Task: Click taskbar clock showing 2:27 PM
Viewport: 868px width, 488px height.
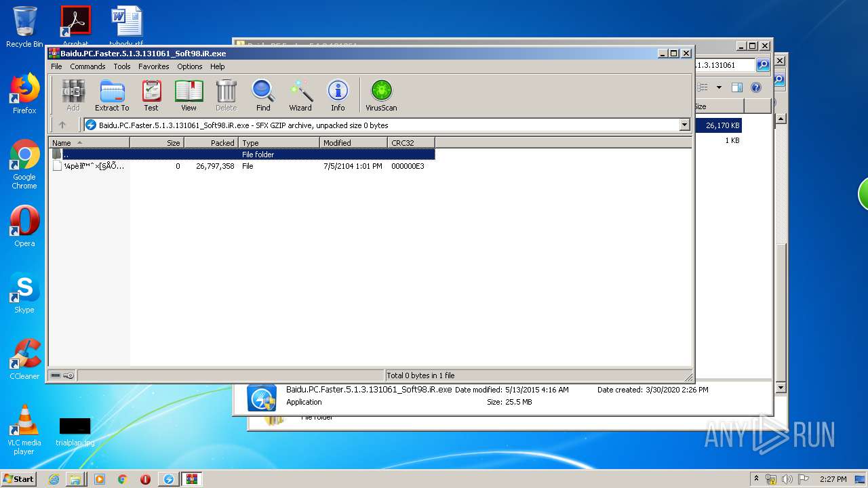Action: (833, 479)
